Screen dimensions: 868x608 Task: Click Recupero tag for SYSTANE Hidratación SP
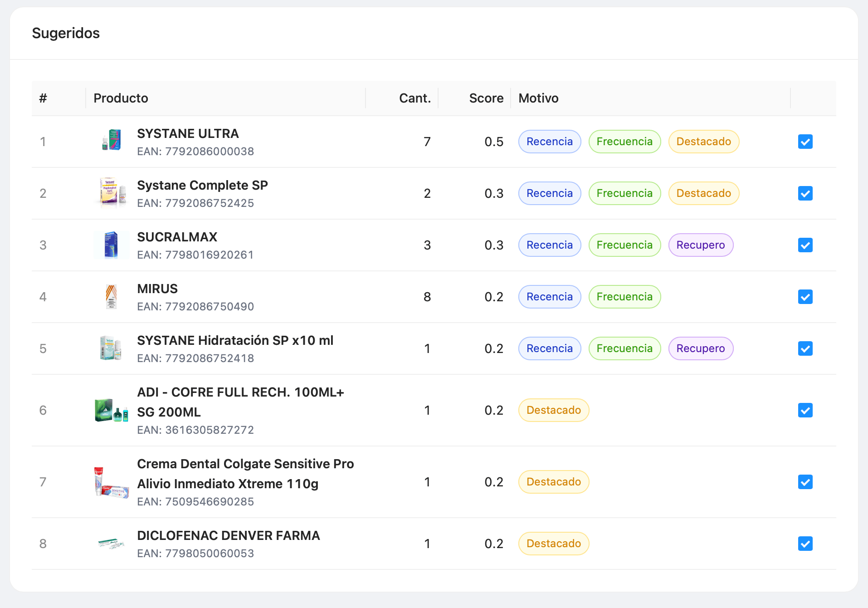(701, 348)
